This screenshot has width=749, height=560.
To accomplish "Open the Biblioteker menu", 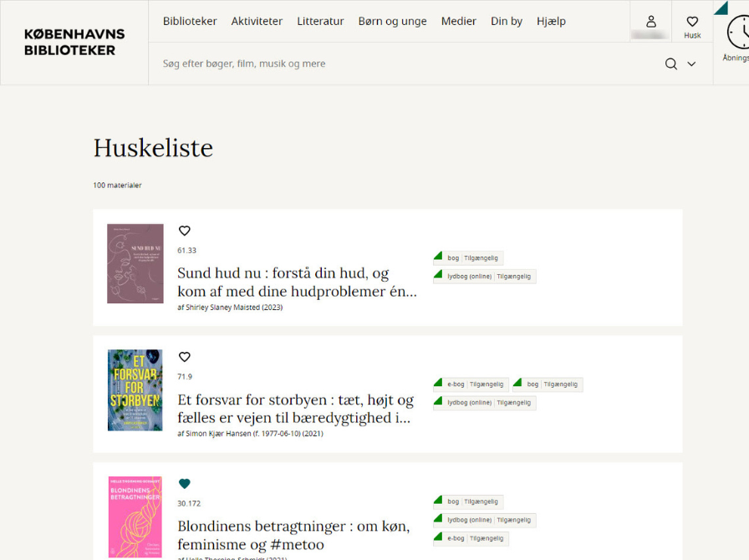I will click(x=190, y=21).
